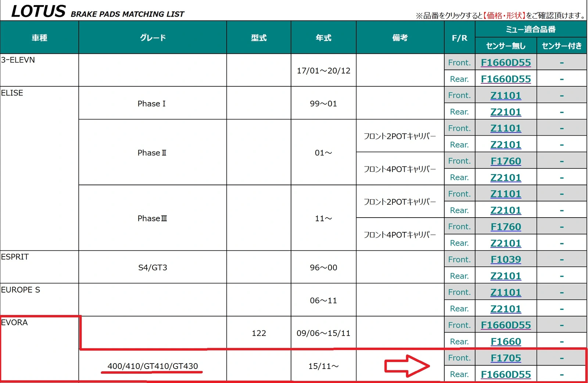
Task: Open Elise Phase II 4POT front F1760
Action: click(x=506, y=161)
